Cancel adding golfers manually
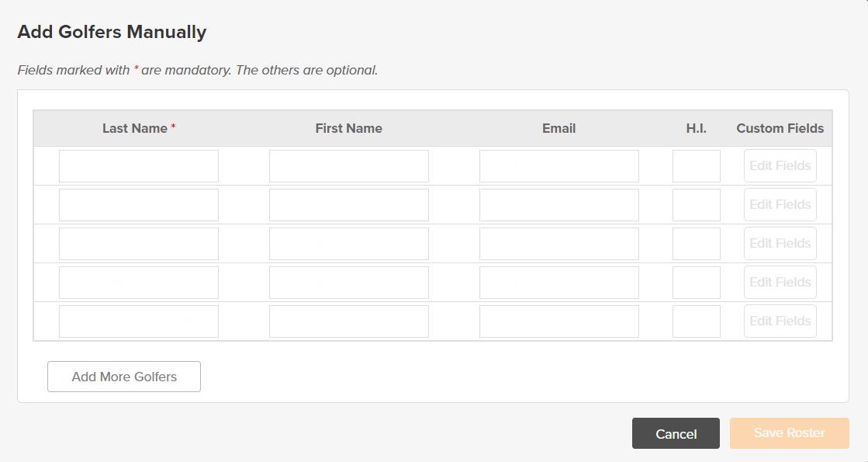 click(x=676, y=433)
